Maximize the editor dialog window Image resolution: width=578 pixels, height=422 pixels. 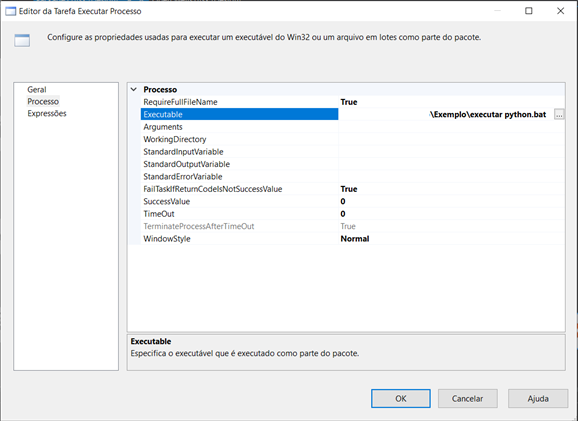[x=529, y=11]
